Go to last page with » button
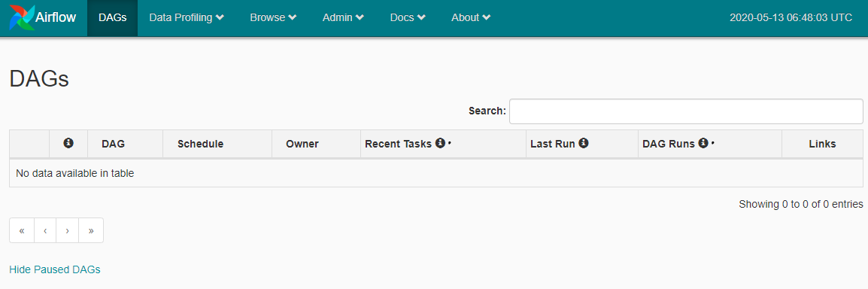The height and width of the screenshot is (289, 868). pyautogui.click(x=91, y=230)
